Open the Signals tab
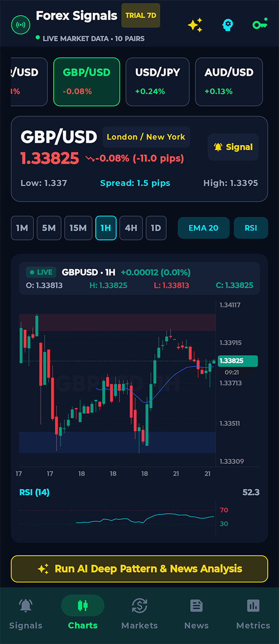Viewport: 279px width, 644px height. point(26,614)
